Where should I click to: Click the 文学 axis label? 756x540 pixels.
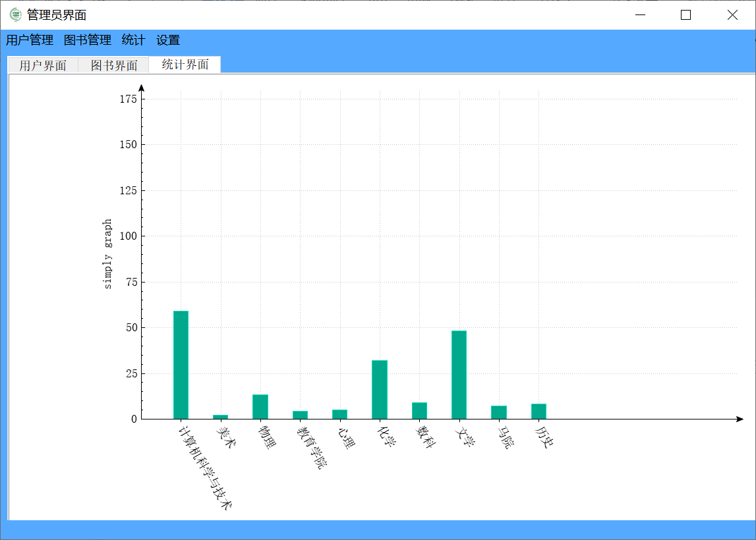coord(465,437)
